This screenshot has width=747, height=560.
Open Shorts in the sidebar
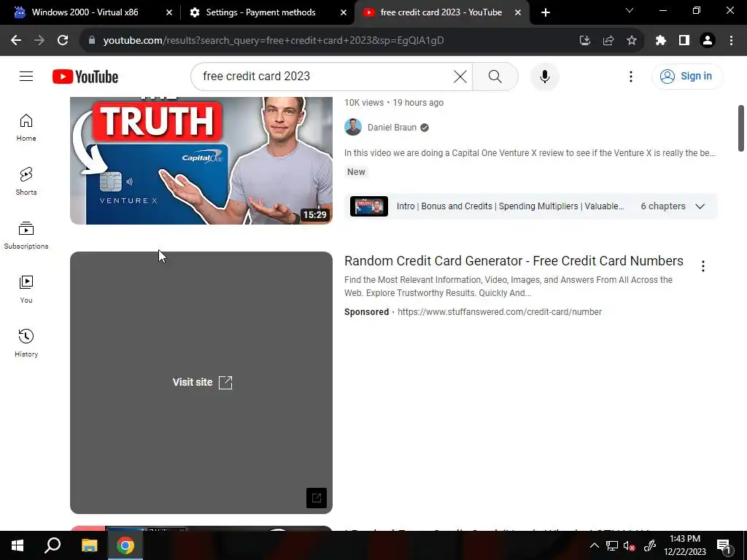[26, 182]
